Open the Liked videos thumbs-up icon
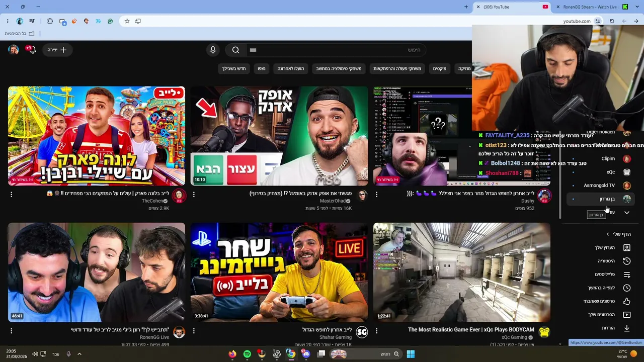This screenshot has height=362, width=644. tap(627, 301)
